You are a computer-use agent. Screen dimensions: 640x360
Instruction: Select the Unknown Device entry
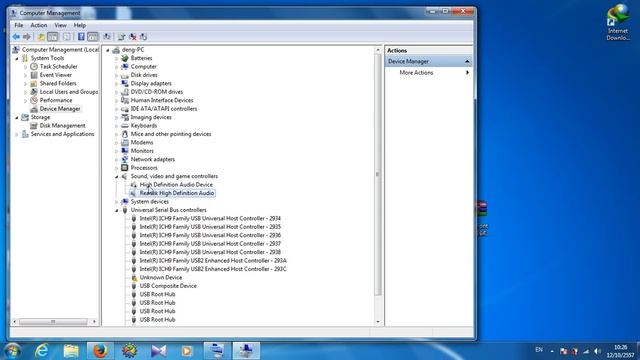click(x=161, y=278)
